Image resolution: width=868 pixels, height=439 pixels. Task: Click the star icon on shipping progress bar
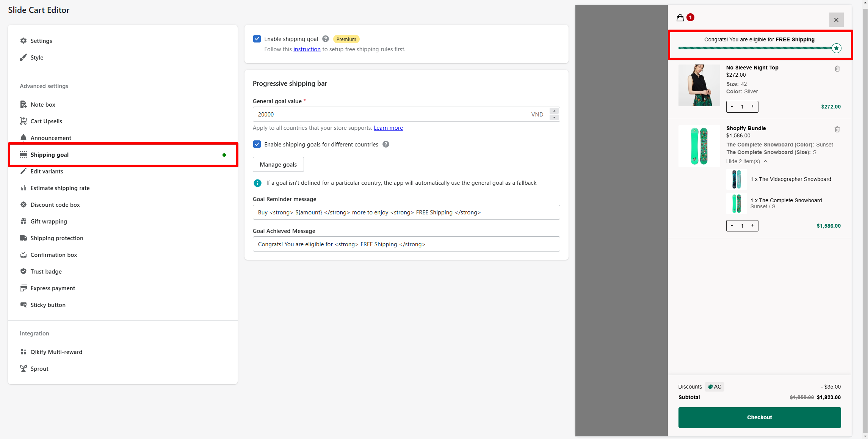pyautogui.click(x=836, y=48)
